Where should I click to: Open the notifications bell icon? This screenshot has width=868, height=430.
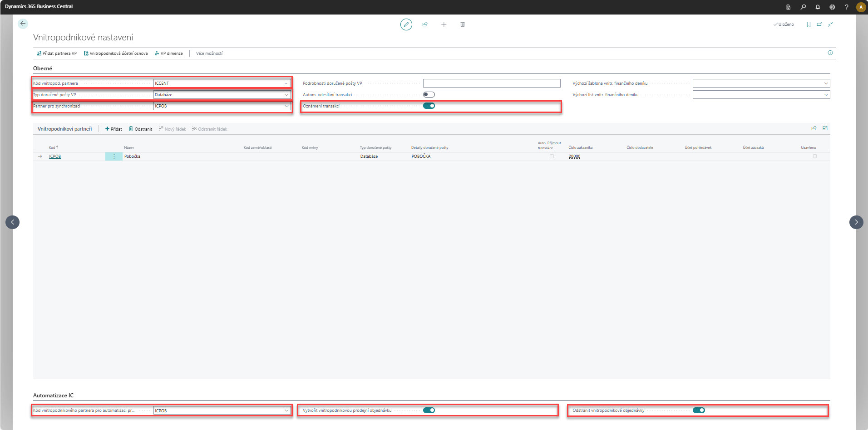click(x=818, y=7)
